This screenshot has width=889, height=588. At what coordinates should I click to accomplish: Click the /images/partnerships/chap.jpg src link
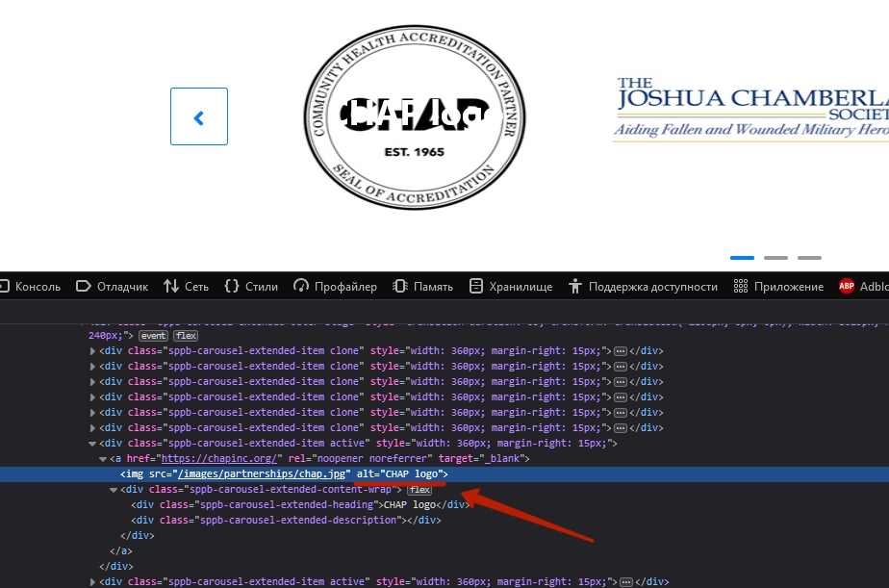click(x=260, y=474)
